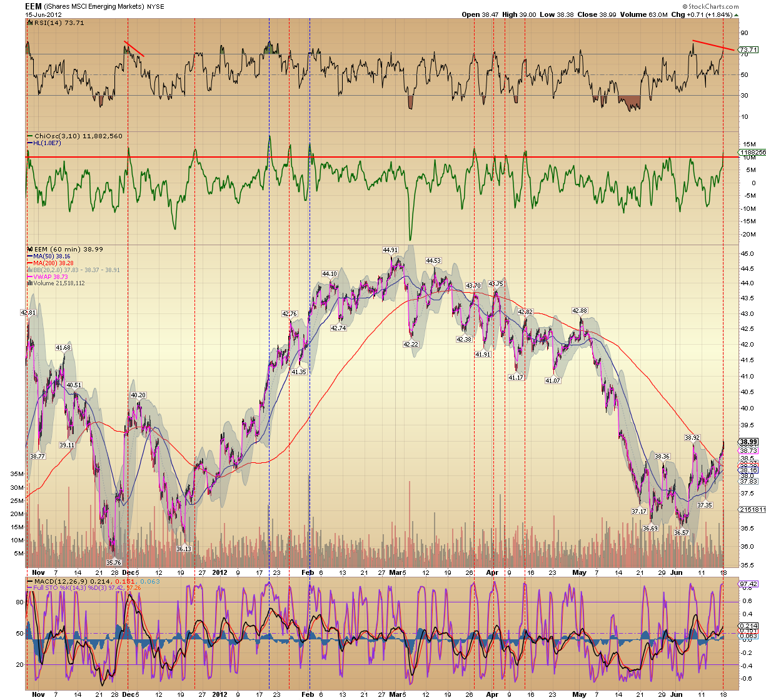Image resolution: width=766 pixels, height=700 pixels.
Task: Click the StockCharts.com copyright text
Action: pyautogui.click(x=710, y=7)
